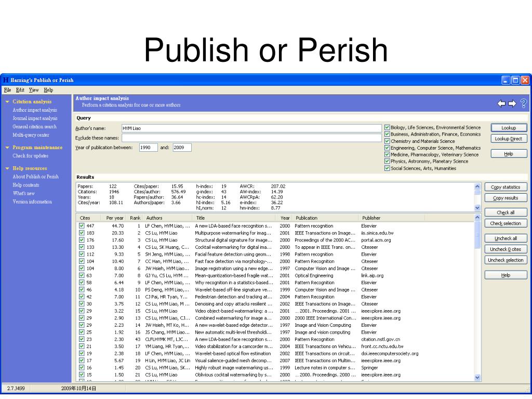Open About Publish or Perish link

pyautogui.click(x=36, y=177)
